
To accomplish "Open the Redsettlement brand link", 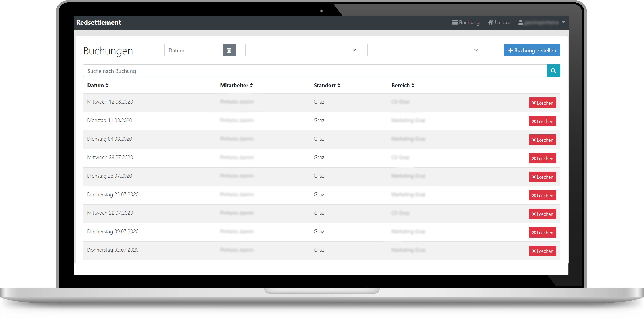I will click(98, 23).
